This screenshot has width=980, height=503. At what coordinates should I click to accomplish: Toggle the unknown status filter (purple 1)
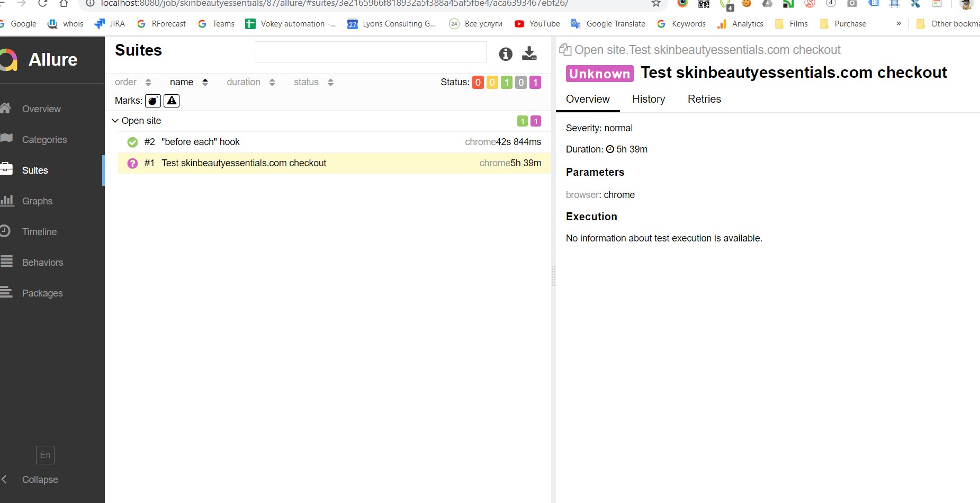535,83
